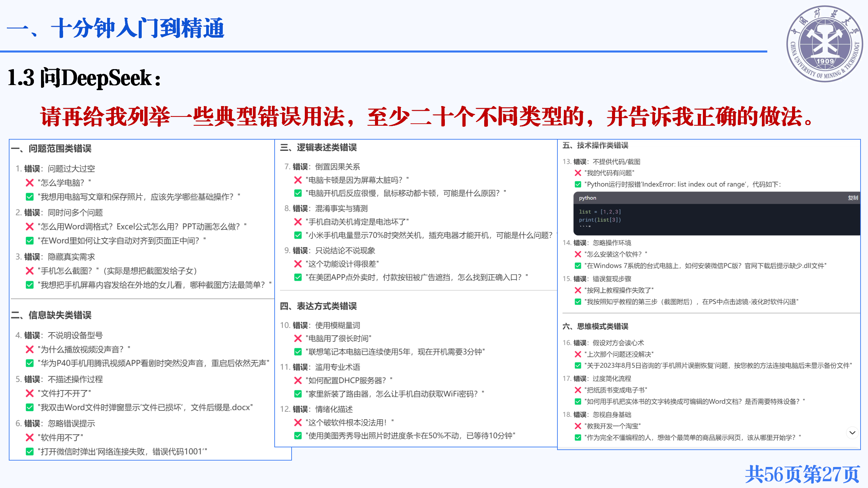Click the example "怎么学电脑？"
The width and height of the screenshot is (868, 488).
click(64, 183)
